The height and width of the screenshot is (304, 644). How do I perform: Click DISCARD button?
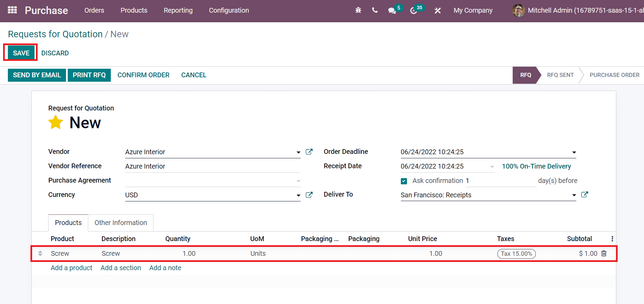click(x=55, y=53)
